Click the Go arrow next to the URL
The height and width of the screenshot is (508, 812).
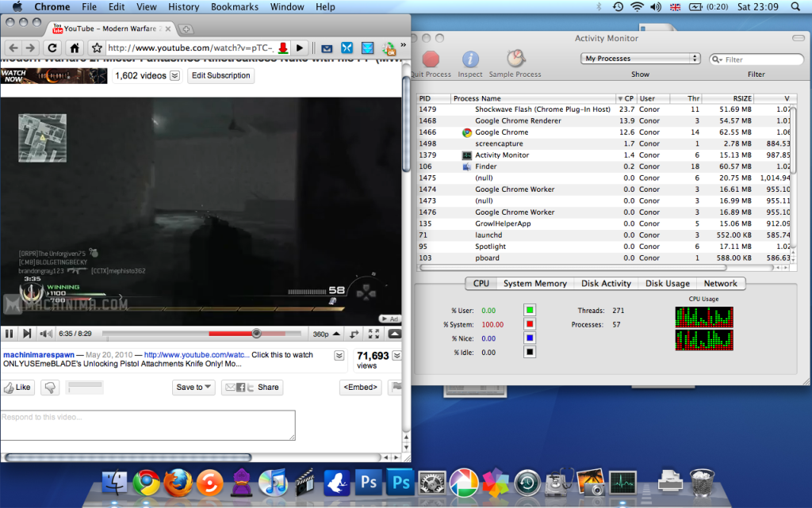299,48
